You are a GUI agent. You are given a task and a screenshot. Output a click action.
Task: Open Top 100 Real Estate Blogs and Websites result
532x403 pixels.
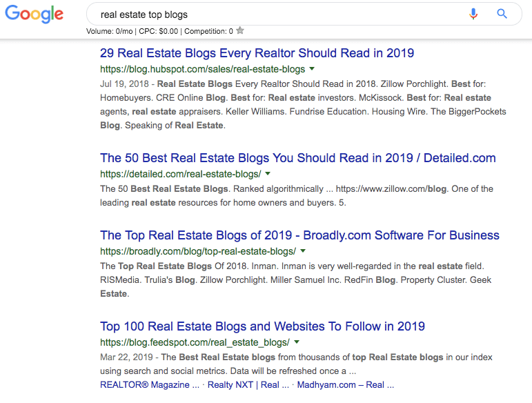[262, 326]
